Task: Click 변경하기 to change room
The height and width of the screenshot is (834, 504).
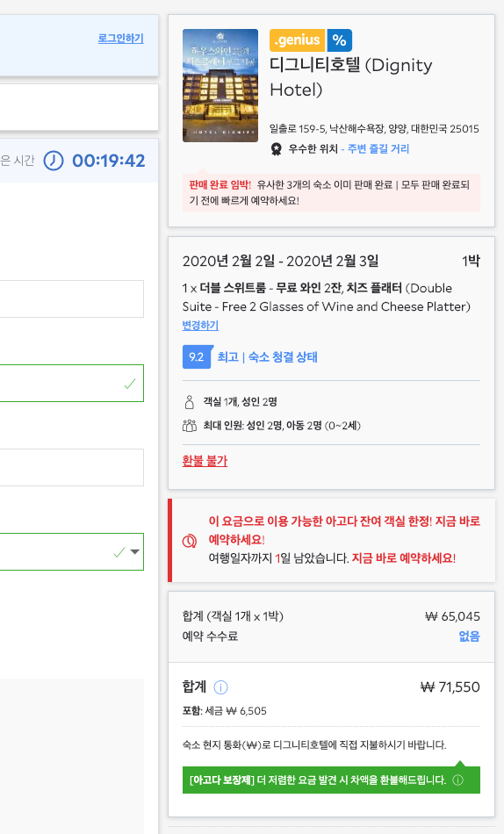Action: tap(201, 325)
